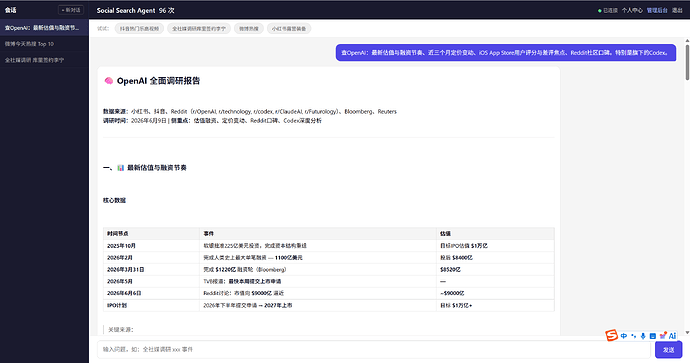The image size is (690, 363).
Task: Open the 查OpenAI conversation in sidebar
Action: [x=44, y=28]
